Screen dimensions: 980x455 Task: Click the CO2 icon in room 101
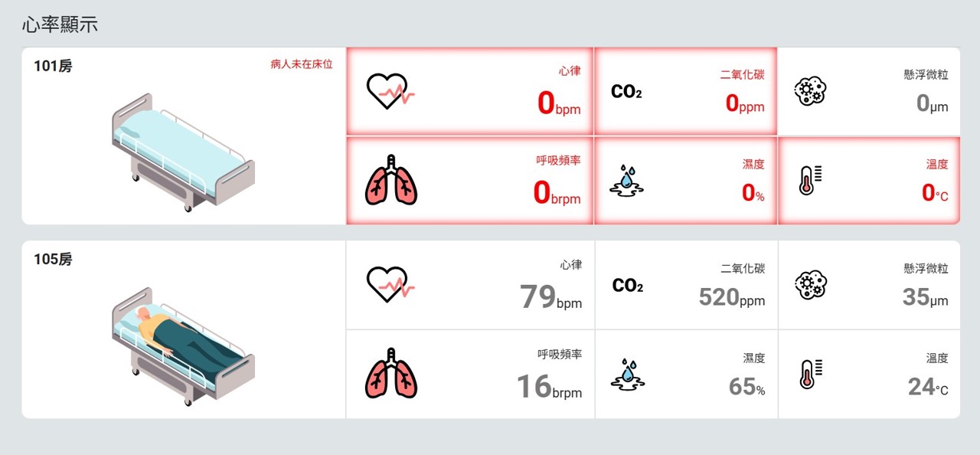(x=626, y=92)
